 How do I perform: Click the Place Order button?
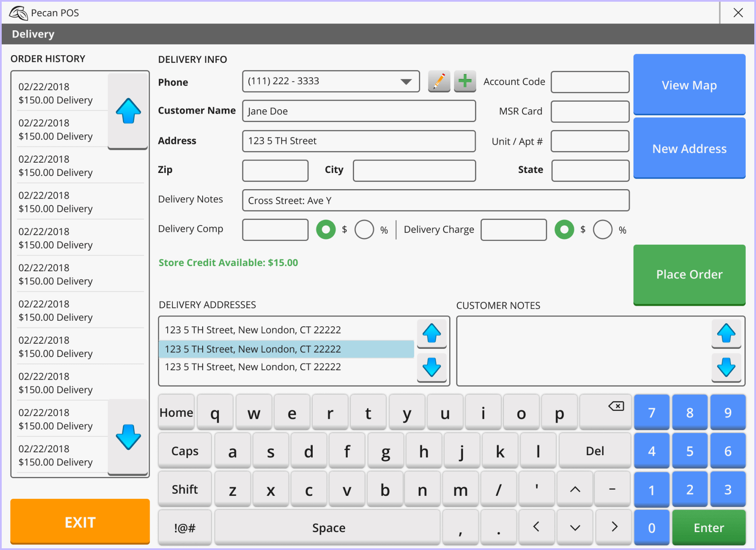(689, 275)
